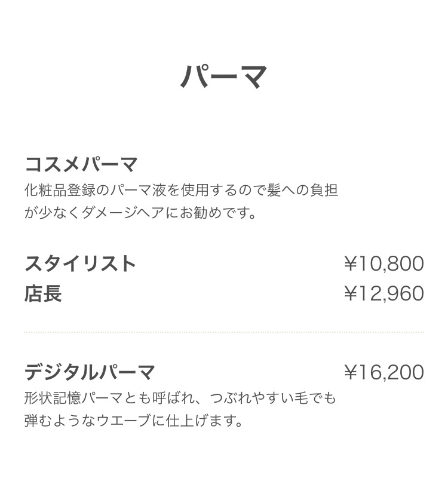Click the ¥10,800 stylist price
This screenshot has height=478, width=448.
(x=384, y=263)
